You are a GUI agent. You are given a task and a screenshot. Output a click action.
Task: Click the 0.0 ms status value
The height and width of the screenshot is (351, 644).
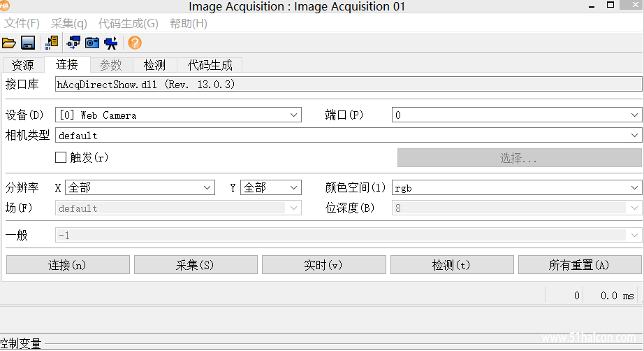(617, 296)
